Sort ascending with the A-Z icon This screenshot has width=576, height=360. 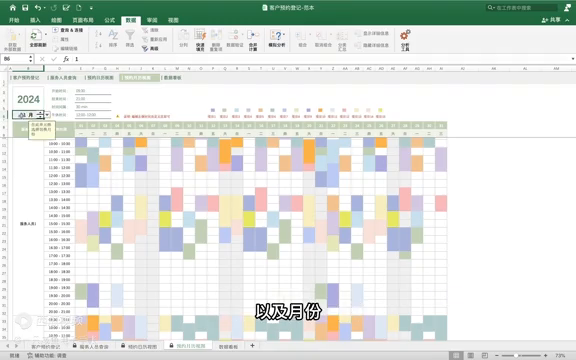(98, 34)
